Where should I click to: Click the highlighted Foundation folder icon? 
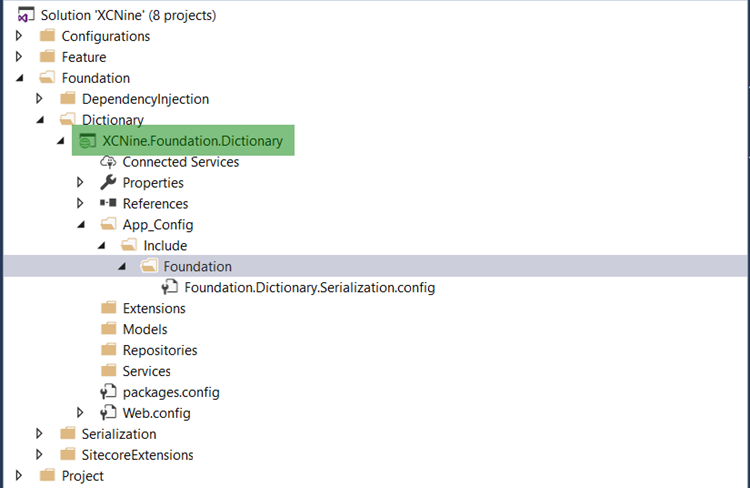click(x=149, y=266)
